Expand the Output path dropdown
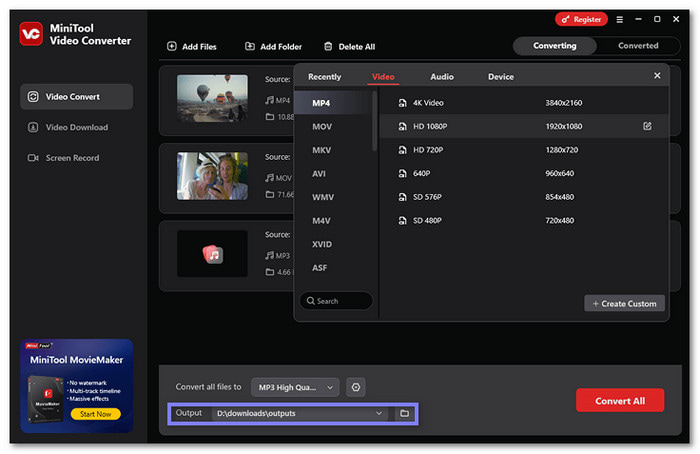700x454 pixels. 379,413
